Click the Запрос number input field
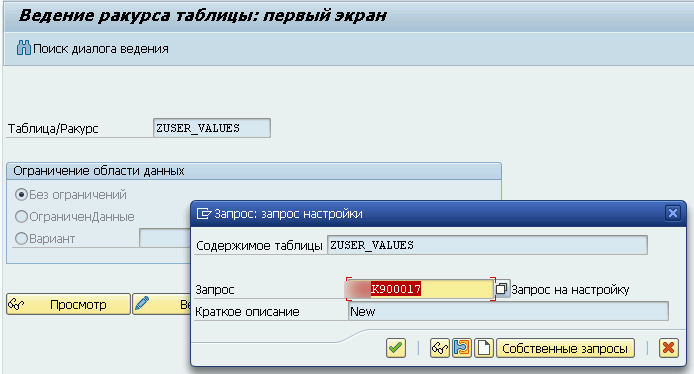 (x=420, y=289)
